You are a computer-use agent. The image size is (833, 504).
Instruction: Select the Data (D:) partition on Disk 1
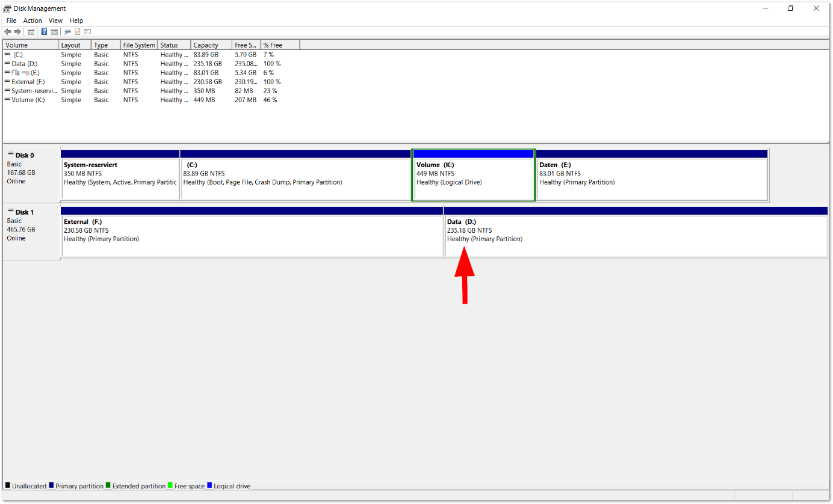pyautogui.click(x=636, y=235)
